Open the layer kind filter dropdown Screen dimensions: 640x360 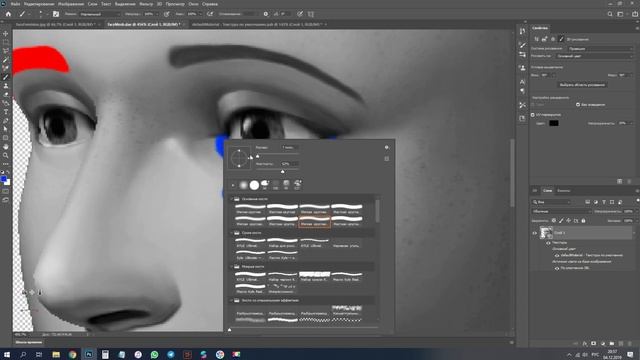tap(551, 202)
